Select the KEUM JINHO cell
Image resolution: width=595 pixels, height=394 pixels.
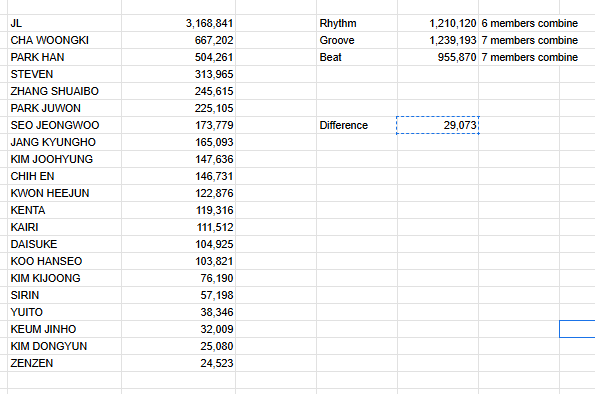pyautogui.click(x=65, y=329)
